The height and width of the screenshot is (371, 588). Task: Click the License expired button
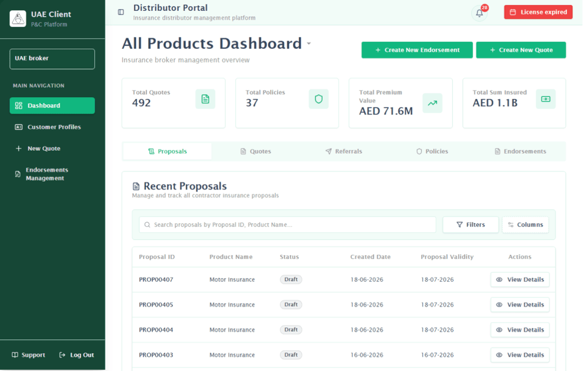tap(538, 12)
